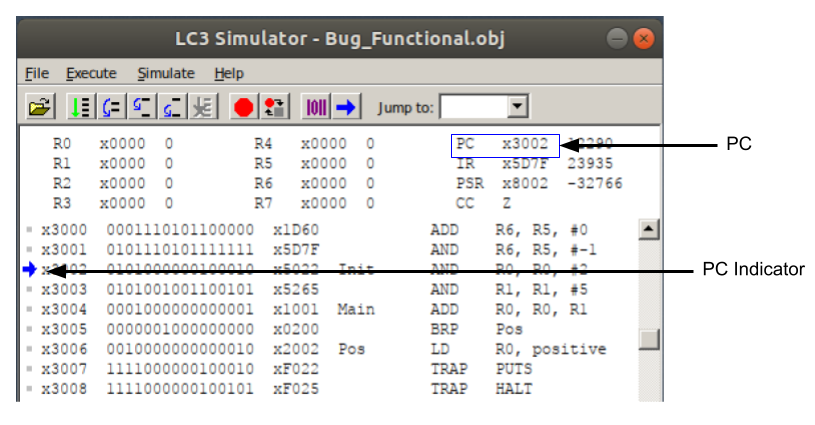Click the breakpoint toggle toolbar icon
This screenshot has width=815, height=425.
[274, 107]
